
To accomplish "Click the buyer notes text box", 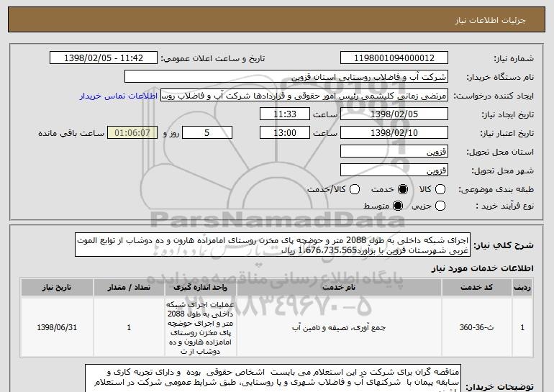I will click(273, 378).
